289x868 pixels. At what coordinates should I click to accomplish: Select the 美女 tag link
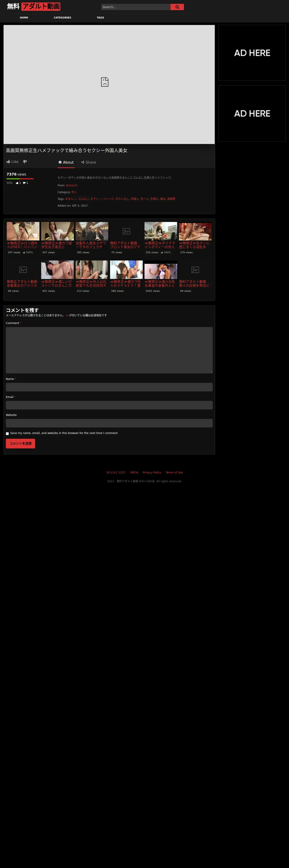163,199
